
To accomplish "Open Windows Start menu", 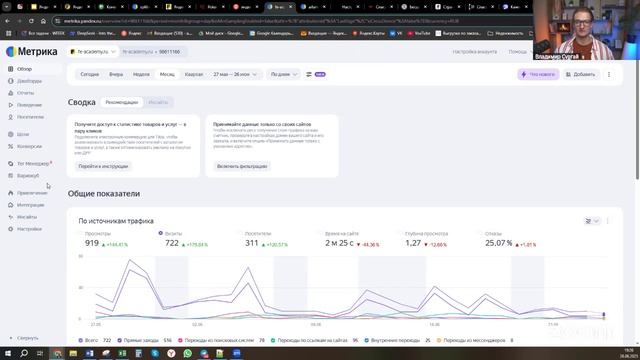I will [x=7, y=353].
